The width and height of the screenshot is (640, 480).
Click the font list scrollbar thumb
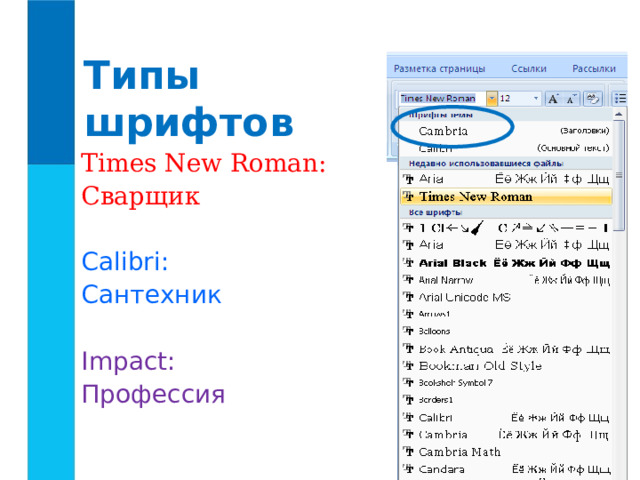619,176
